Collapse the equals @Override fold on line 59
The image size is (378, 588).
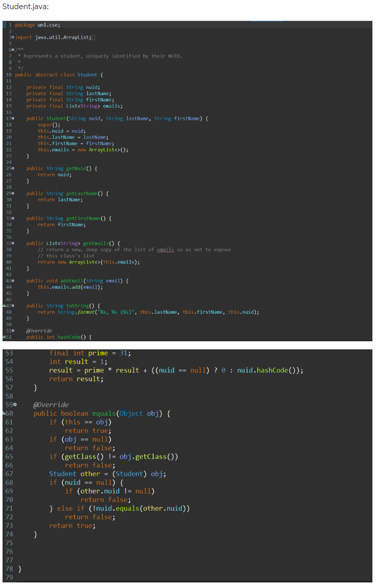click(x=15, y=405)
